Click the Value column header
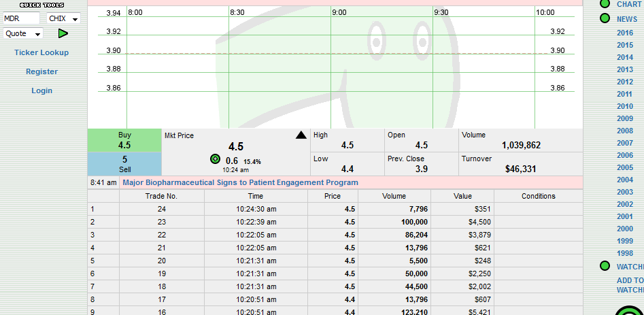Image resolution: width=644 pixels, height=315 pixels. [x=462, y=197]
